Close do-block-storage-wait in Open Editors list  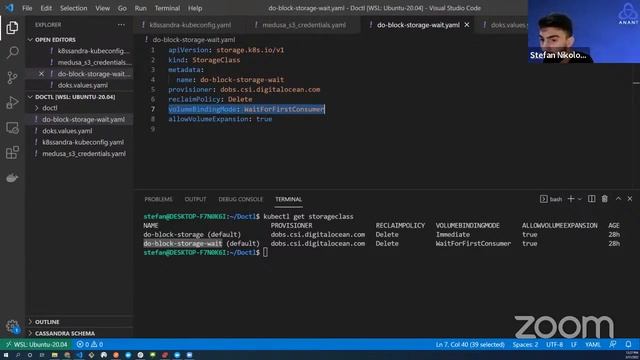pyautogui.click(x=41, y=74)
